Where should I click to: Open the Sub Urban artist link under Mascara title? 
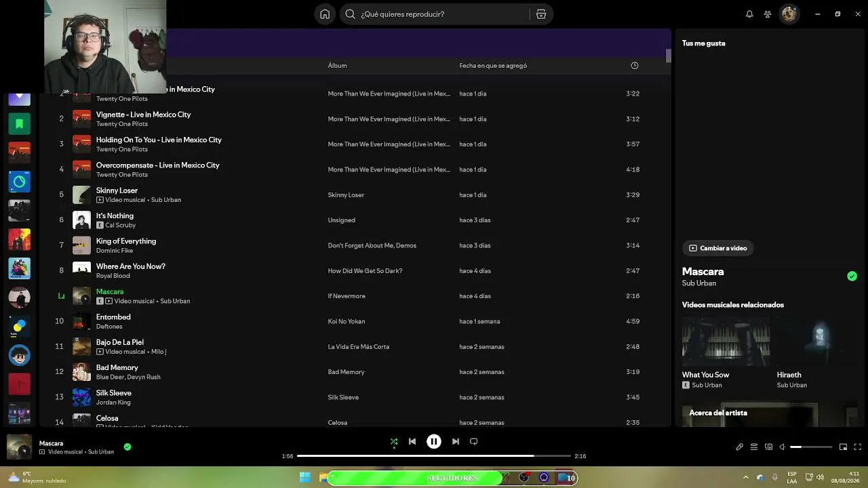click(698, 283)
